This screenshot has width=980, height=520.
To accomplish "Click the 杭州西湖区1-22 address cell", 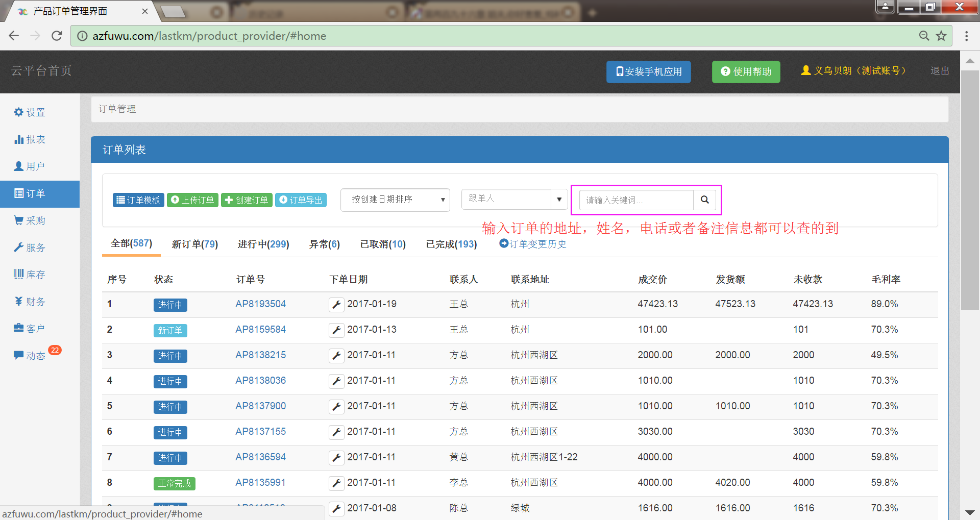I will (x=544, y=457).
